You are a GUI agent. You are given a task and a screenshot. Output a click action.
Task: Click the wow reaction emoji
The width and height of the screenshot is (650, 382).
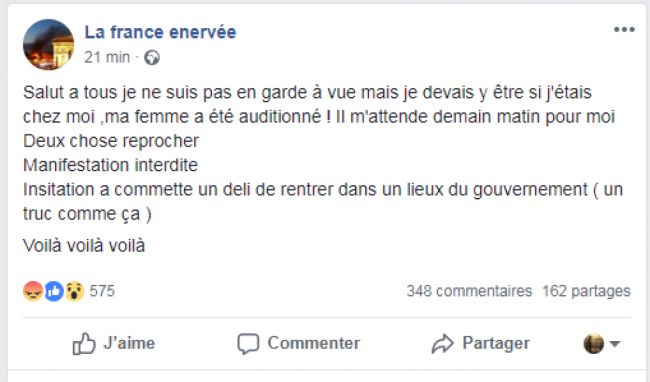(74, 291)
